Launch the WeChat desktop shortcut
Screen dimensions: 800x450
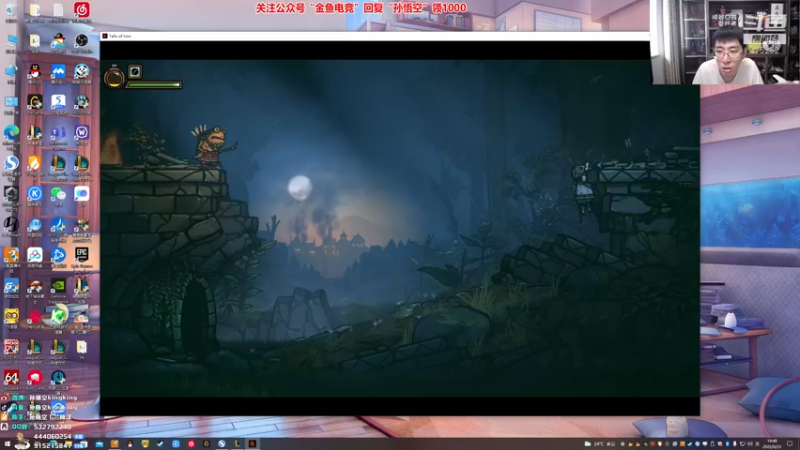pos(58,194)
